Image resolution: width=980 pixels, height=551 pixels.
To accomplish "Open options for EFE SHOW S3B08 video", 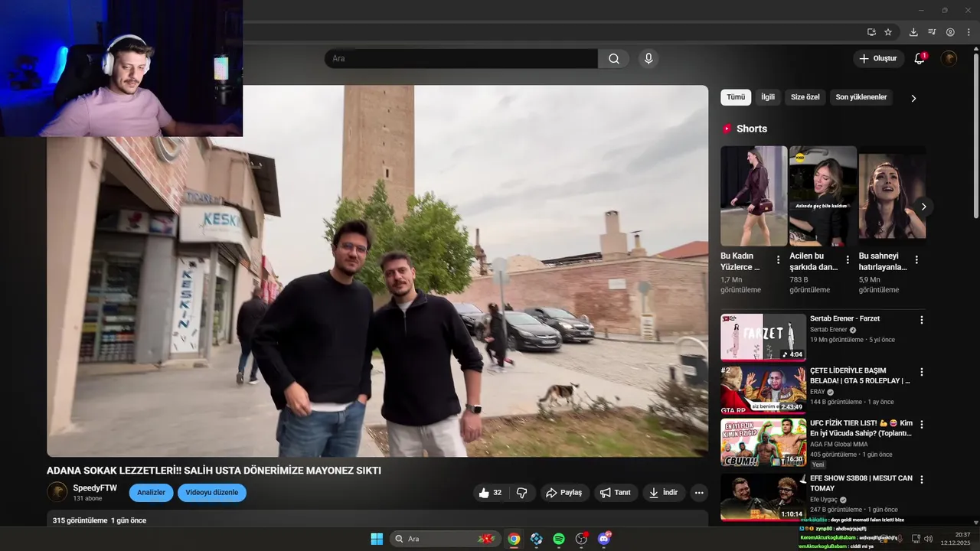I will 922,480.
